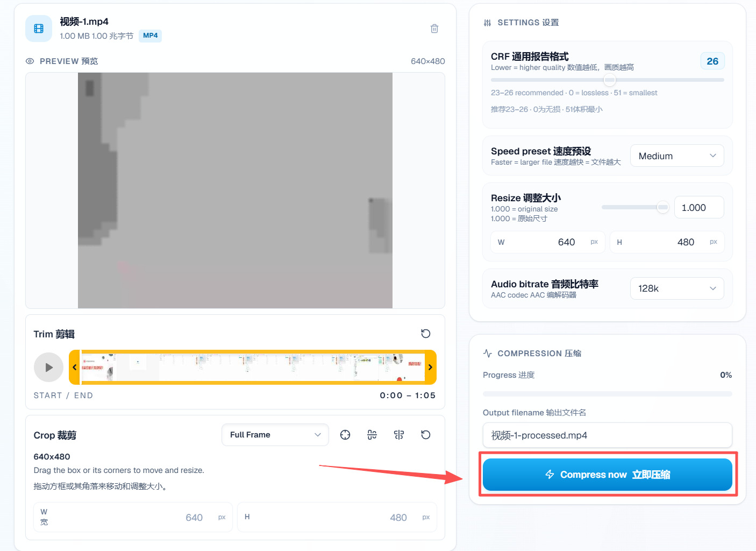Play the trim preview

click(48, 367)
